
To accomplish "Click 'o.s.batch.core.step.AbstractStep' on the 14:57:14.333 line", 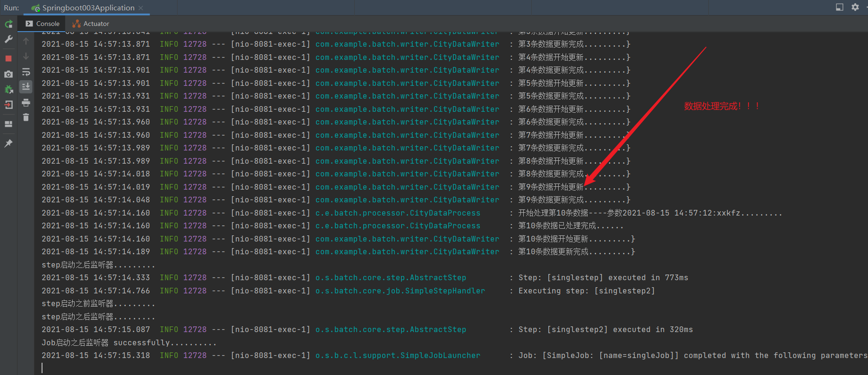I will (x=391, y=278).
